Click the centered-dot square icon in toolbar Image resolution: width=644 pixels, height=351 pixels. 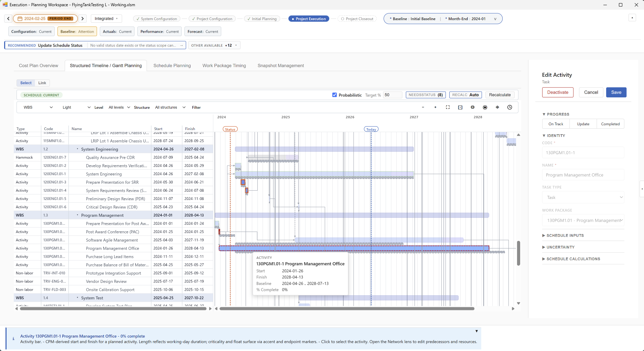(460, 107)
